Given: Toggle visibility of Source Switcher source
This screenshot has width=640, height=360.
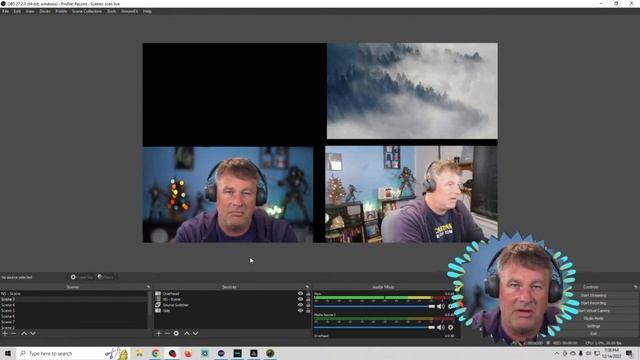Looking at the screenshot, I should coord(300,305).
